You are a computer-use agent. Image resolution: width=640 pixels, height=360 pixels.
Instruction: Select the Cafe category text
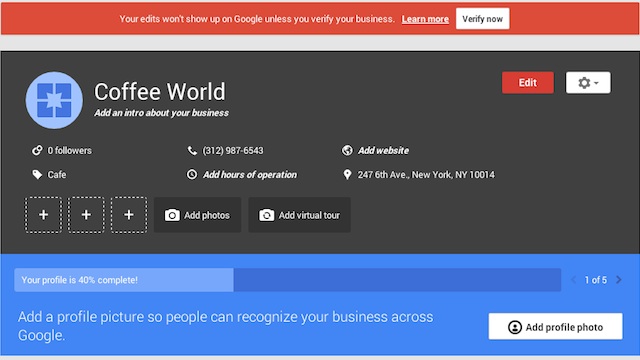coord(57,175)
